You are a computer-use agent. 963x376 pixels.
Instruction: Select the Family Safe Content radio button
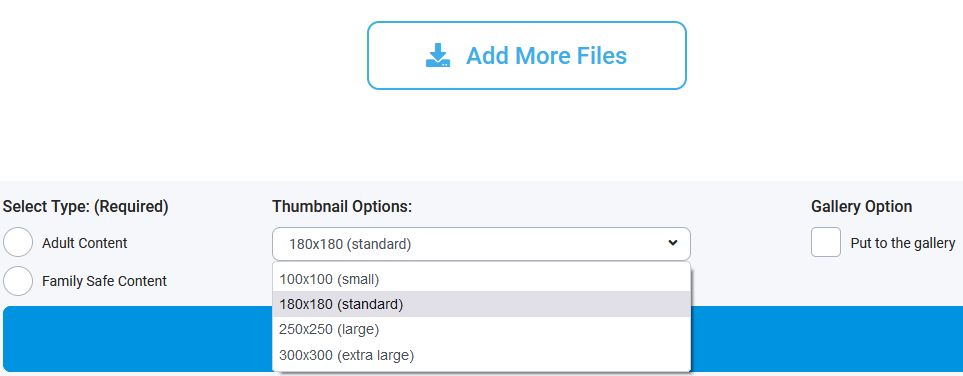pos(18,281)
